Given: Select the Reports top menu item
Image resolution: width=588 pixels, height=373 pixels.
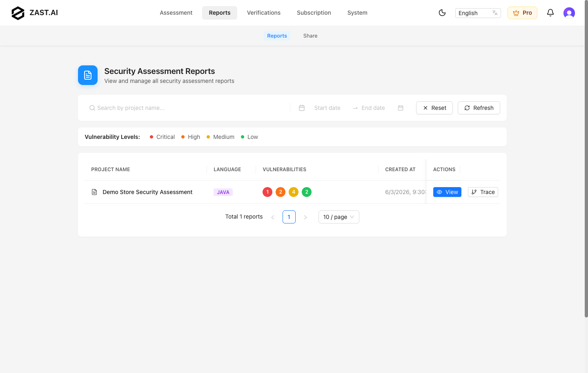Looking at the screenshot, I should [x=220, y=13].
